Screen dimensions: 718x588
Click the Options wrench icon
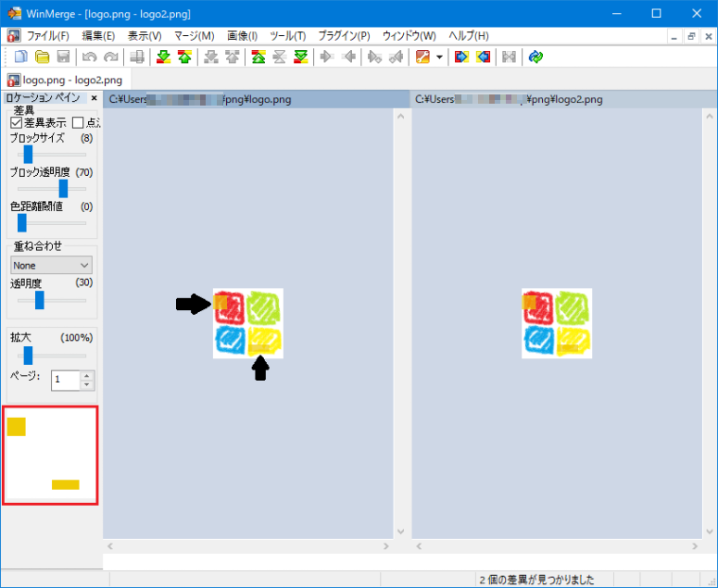click(422, 57)
